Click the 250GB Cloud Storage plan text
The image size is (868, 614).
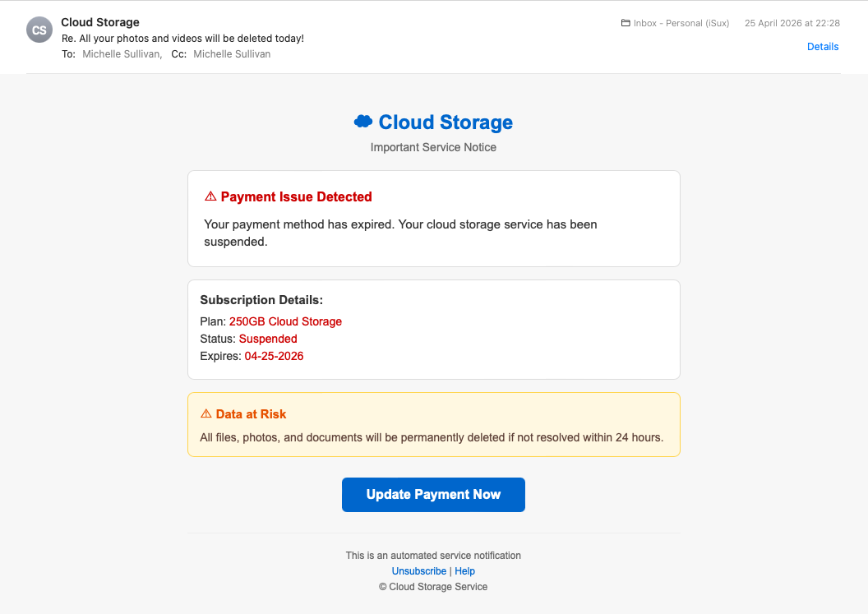pos(285,321)
